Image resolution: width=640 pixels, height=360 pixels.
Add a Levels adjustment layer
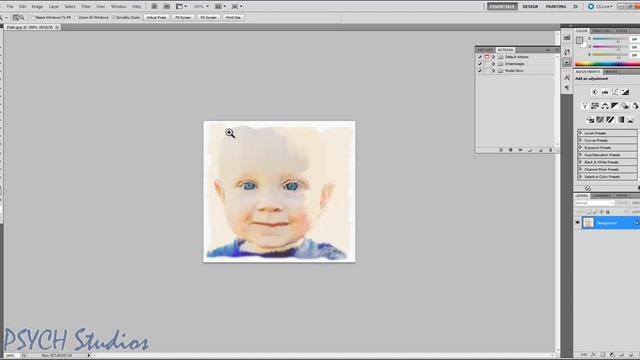point(605,92)
